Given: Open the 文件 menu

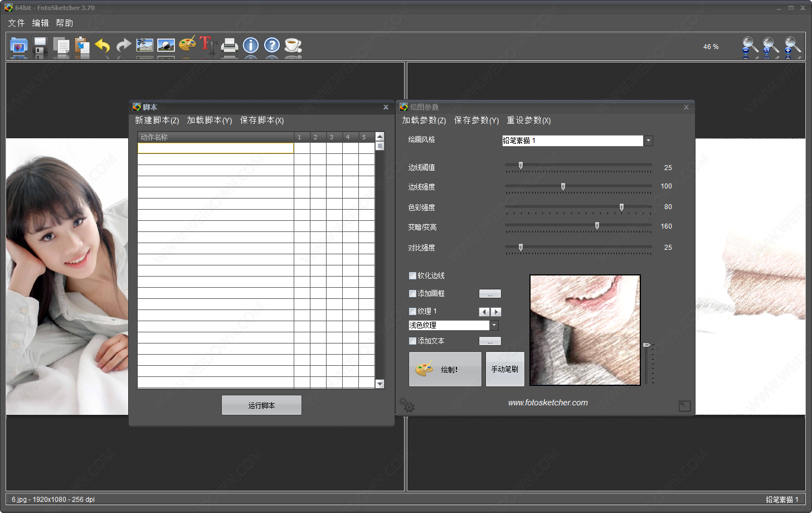Looking at the screenshot, I should pos(16,23).
